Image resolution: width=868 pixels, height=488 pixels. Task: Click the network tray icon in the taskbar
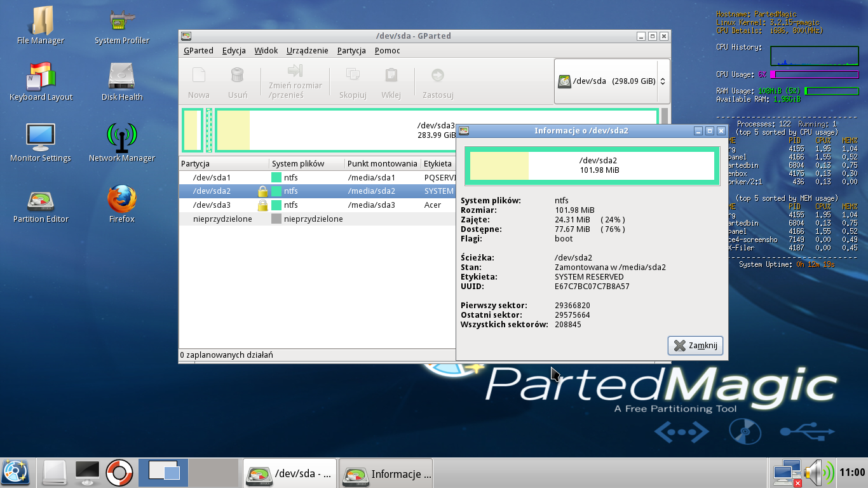click(786, 473)
